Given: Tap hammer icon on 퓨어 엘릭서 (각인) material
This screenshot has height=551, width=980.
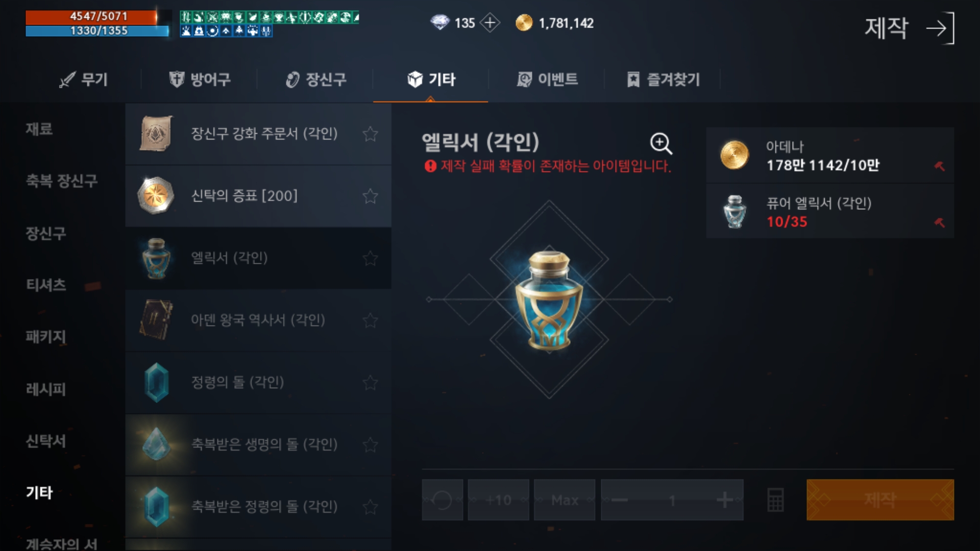Looking at the screenshot, I should (x=939, y=222).
